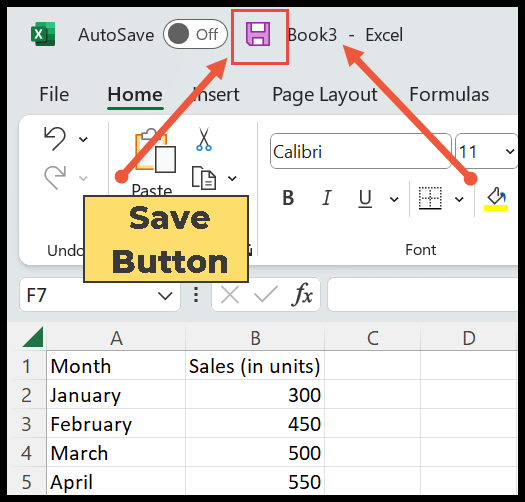
Task: Toggle Italic formatting
Action: [x=326, y=198]
